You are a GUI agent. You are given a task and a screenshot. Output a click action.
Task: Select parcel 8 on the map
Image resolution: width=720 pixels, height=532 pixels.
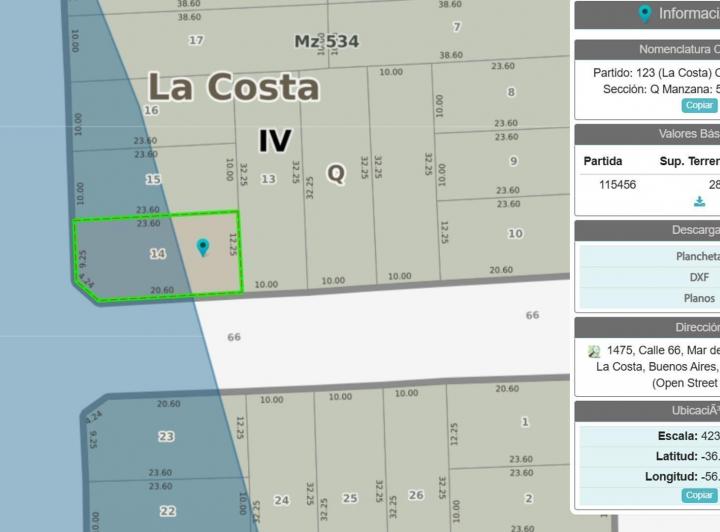[x=511, y=92]
